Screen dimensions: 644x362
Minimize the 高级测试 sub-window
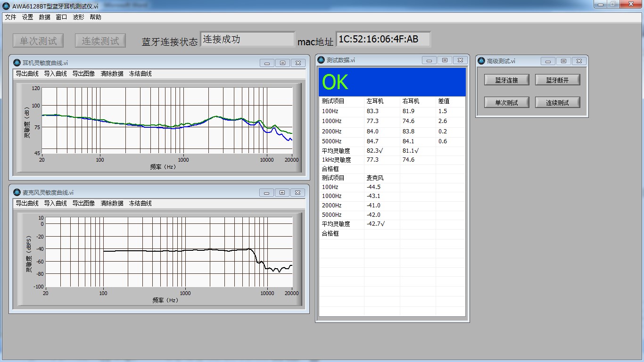tap(548, 61)
